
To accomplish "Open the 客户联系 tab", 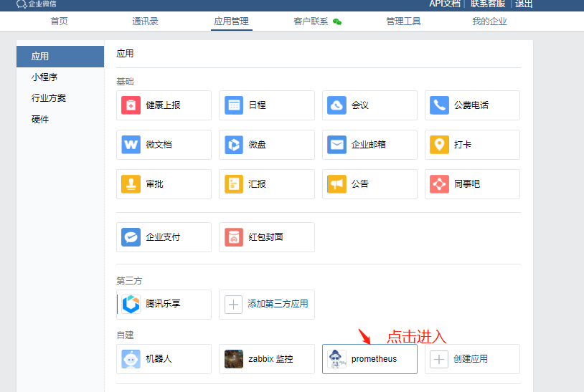I will 311,21.
